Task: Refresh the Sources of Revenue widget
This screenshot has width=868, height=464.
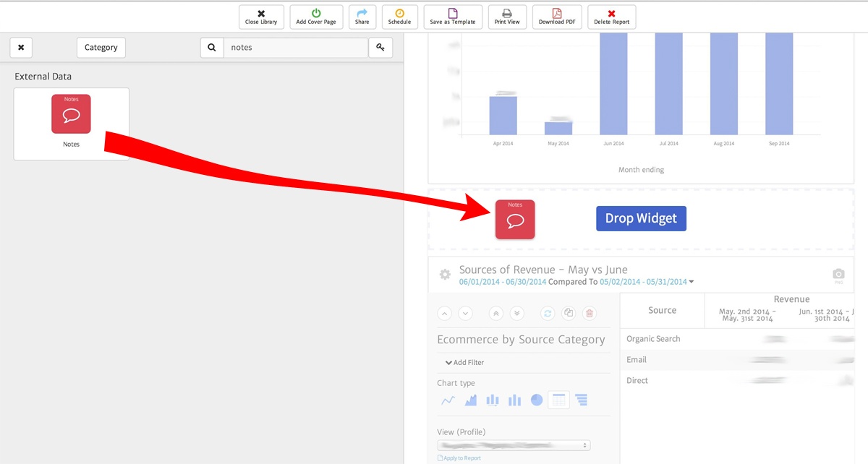Action: 548,313
